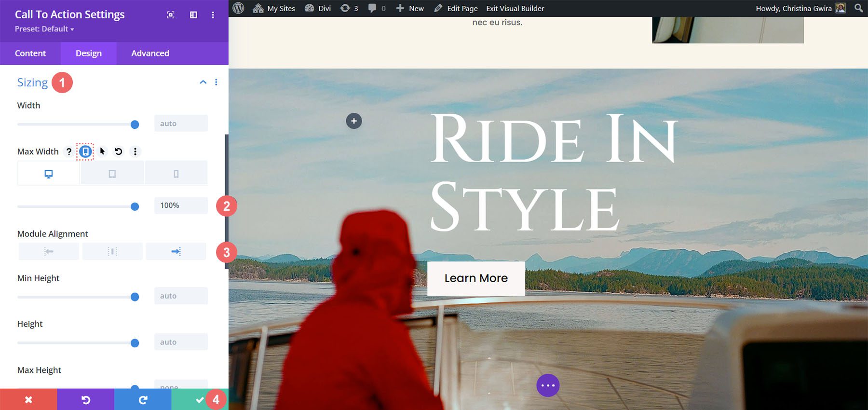The height and width of the screenshot is (410, 868).
Task: Click the Max Width 100% input field
Action: 181,205
